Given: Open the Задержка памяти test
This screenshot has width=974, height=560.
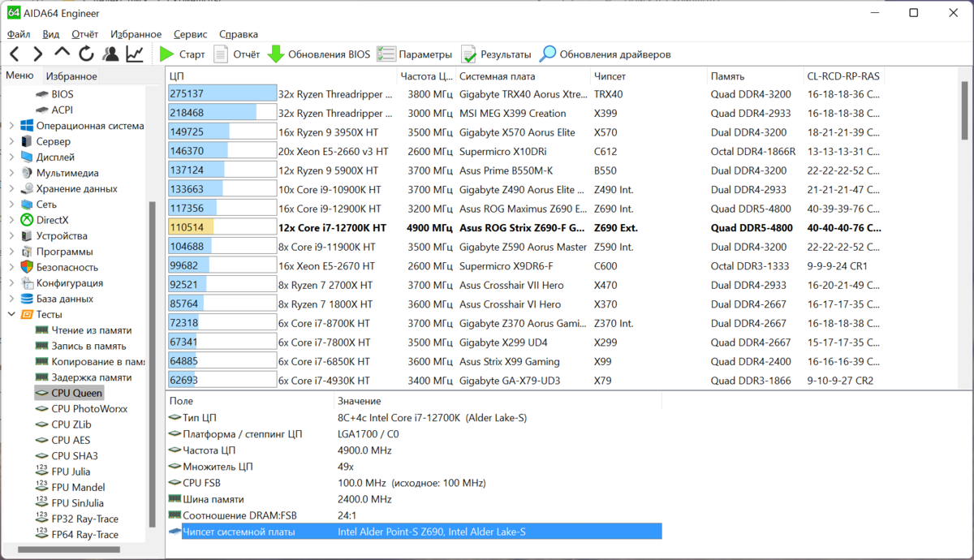Looking at the screenshot, I should 91,377.
